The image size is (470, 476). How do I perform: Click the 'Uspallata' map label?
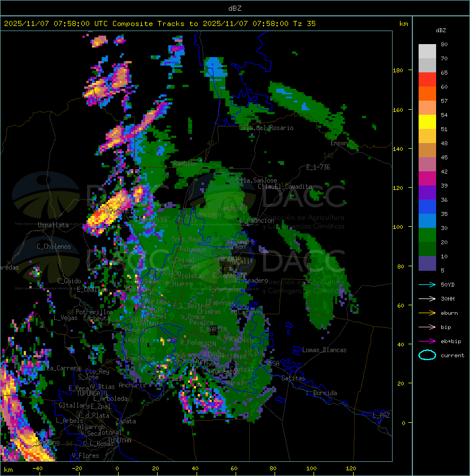tap(53, 225)
